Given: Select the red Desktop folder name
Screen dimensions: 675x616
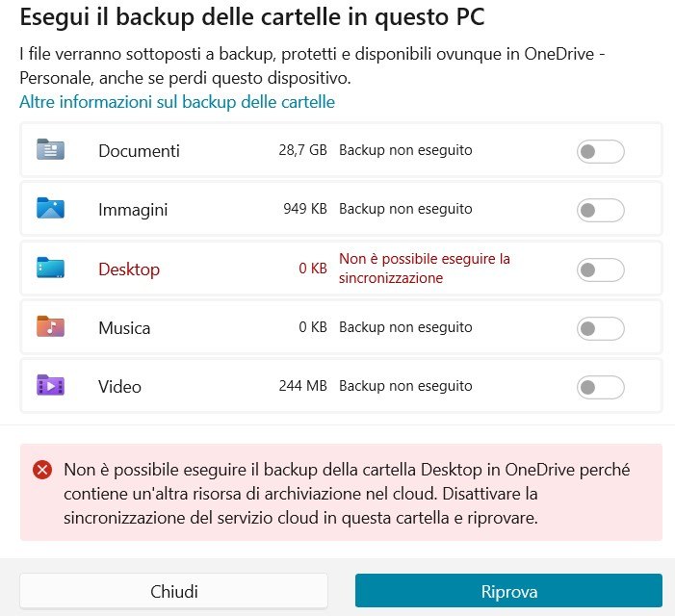Looking at the screenshot, I should coord(129,269).
